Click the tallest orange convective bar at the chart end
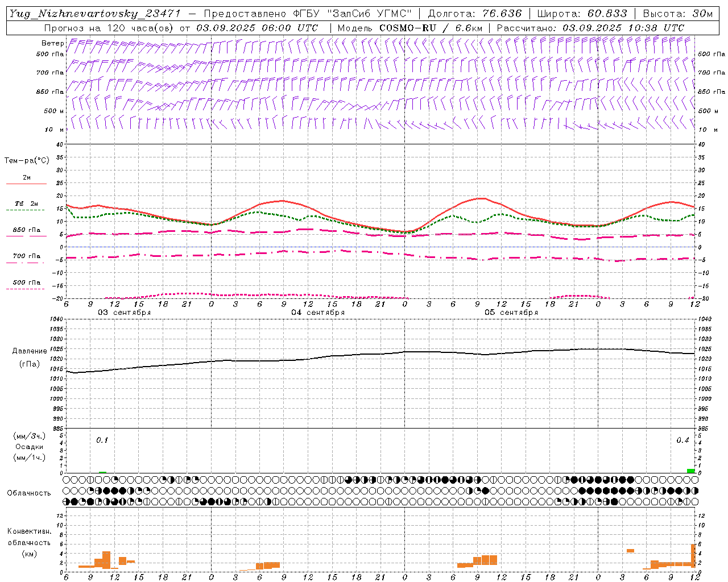The height and width of the screenshot is (582, 728). (x=693, y=556)
